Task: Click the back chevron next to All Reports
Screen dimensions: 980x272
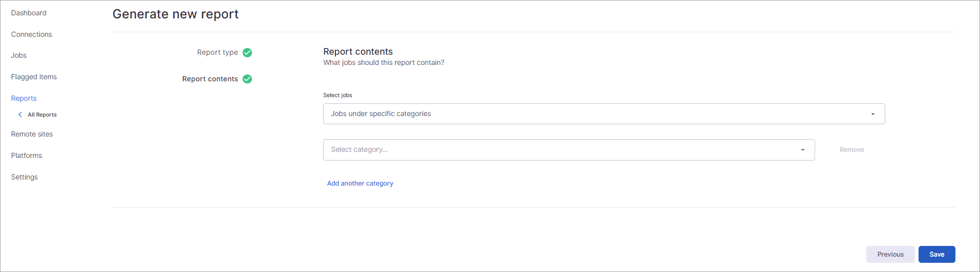Action: click(x=20, y=115)
